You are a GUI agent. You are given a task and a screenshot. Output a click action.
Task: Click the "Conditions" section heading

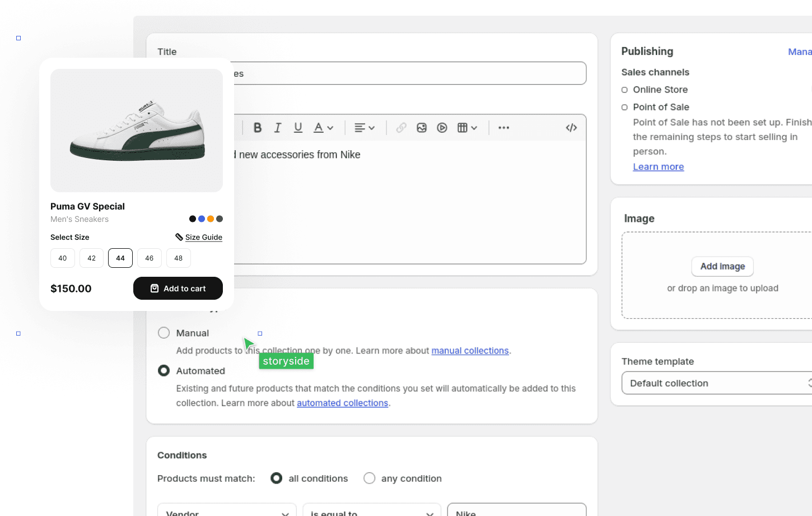coord(182,455)
